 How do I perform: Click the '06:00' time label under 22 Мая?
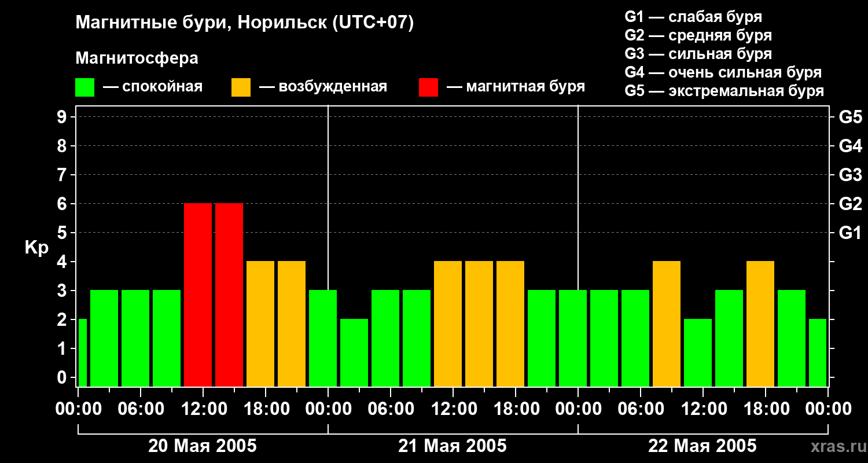click(x=641, y=409)
